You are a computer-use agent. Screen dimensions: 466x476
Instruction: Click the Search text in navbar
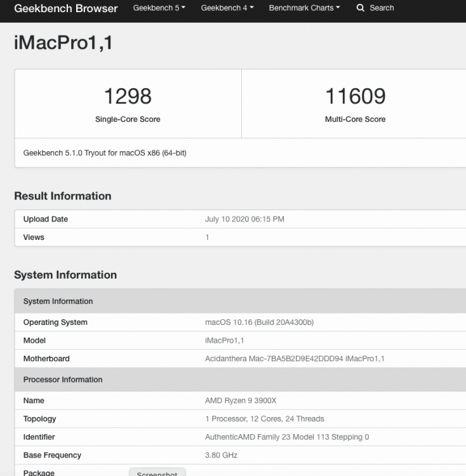(x=382, y=8)
